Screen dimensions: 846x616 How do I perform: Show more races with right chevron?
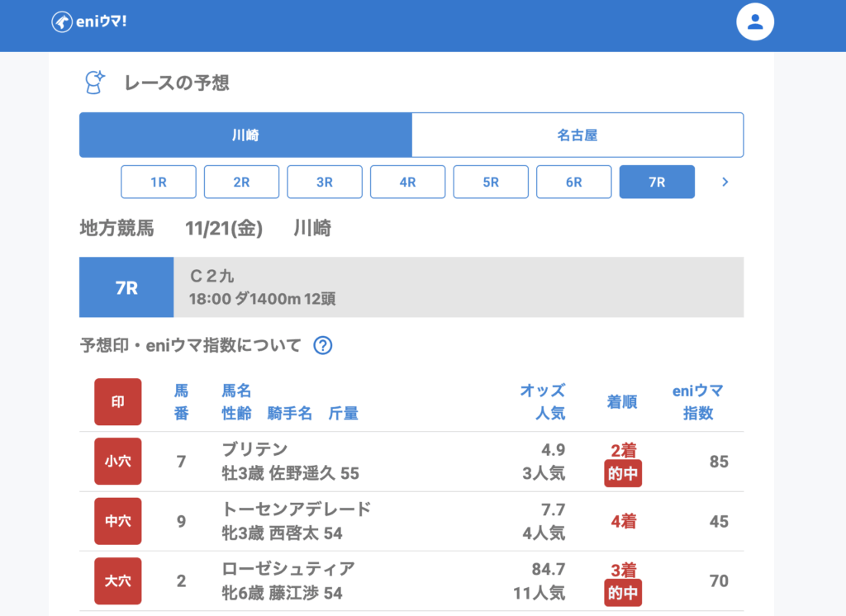click(x=725, y=182)
